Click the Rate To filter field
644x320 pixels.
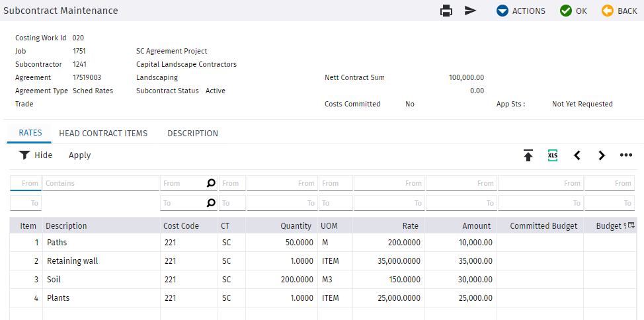pos(389,203)
